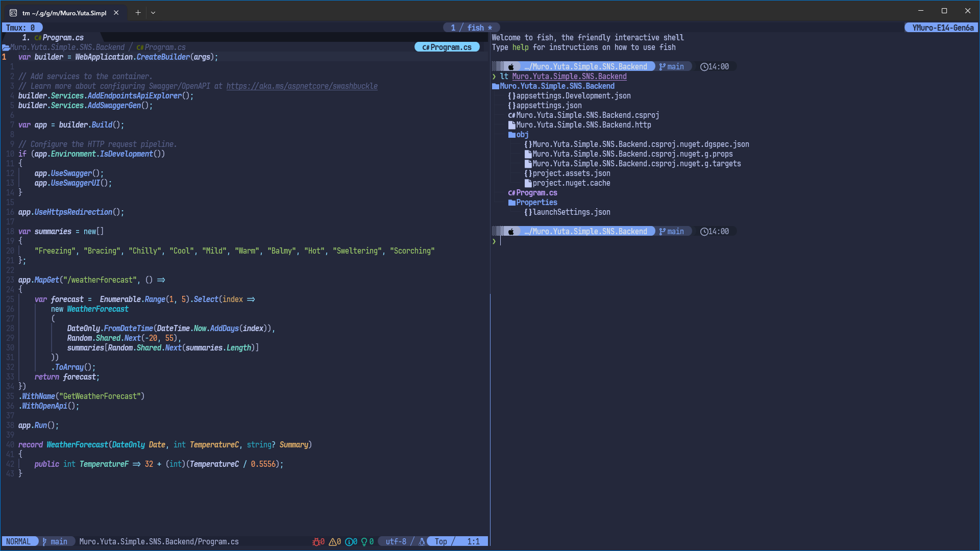Maximize the terminal window
Viewport: 980px width, 551px height.
(x=944, y=11)
